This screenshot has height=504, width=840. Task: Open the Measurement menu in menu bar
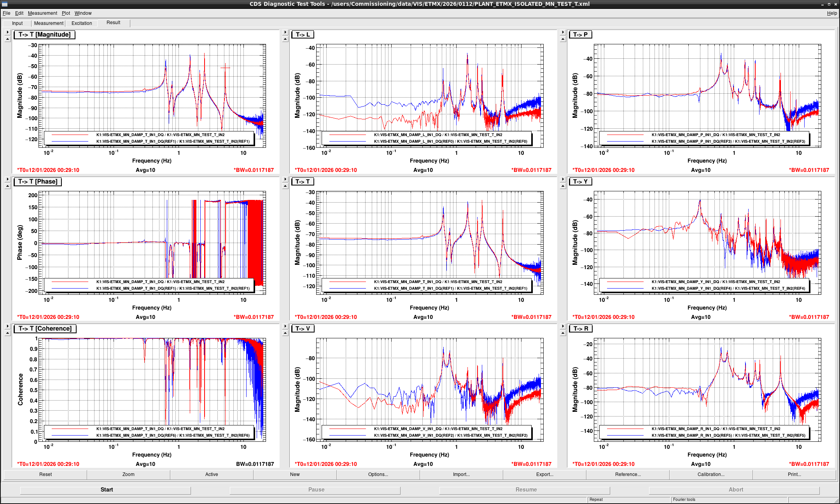[42, 13]
